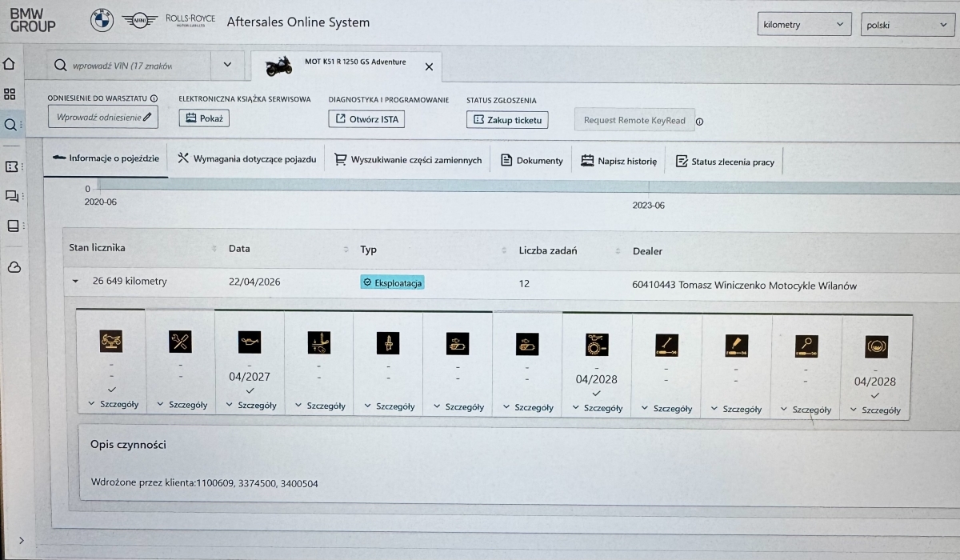Click the cloud icon in left sidebar
The height and width of the screenshot is (560, 960).
pos(13,267)
